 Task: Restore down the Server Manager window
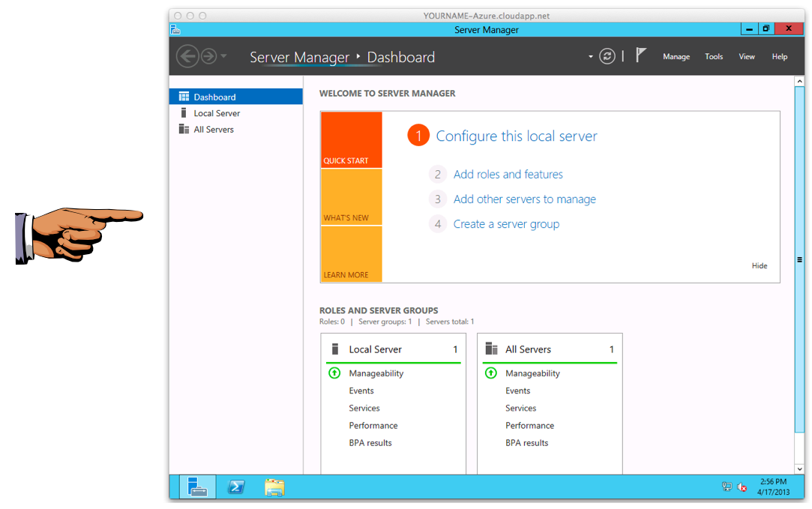point(766,29)
